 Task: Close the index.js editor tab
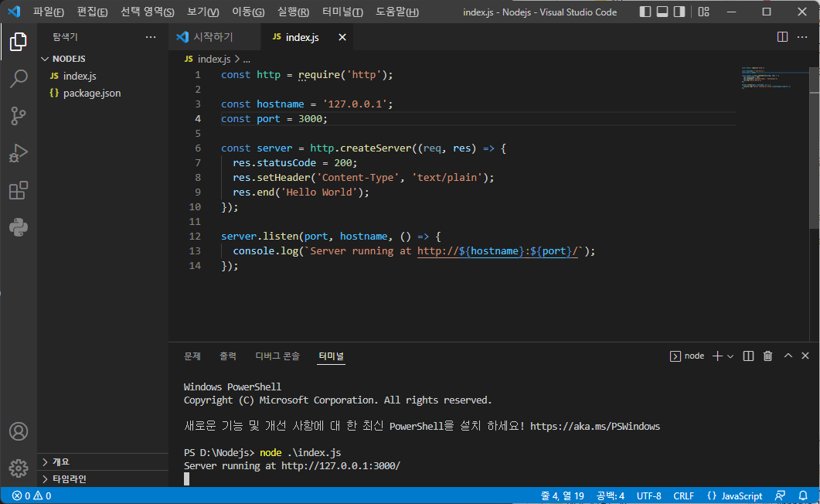(x=342, y=37)
